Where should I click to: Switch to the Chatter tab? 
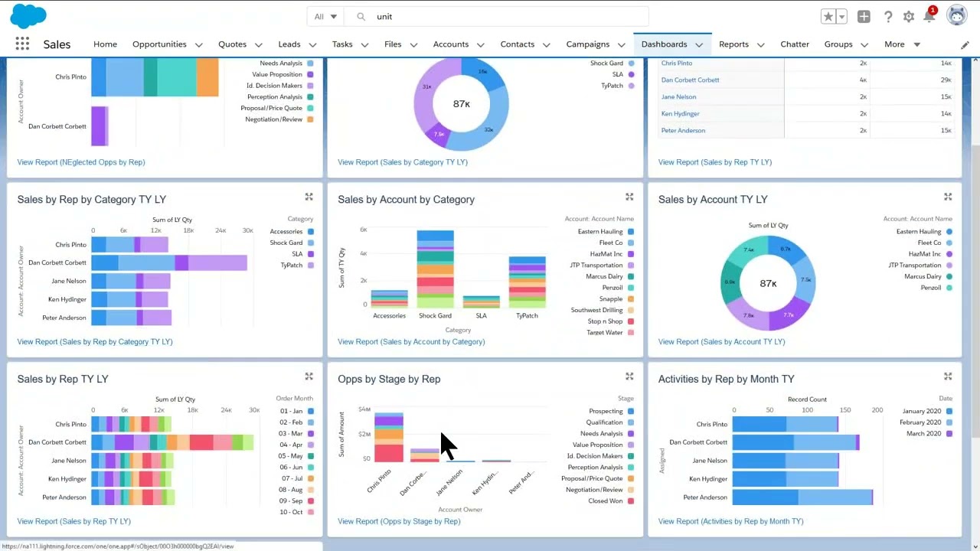click(795, 44)
